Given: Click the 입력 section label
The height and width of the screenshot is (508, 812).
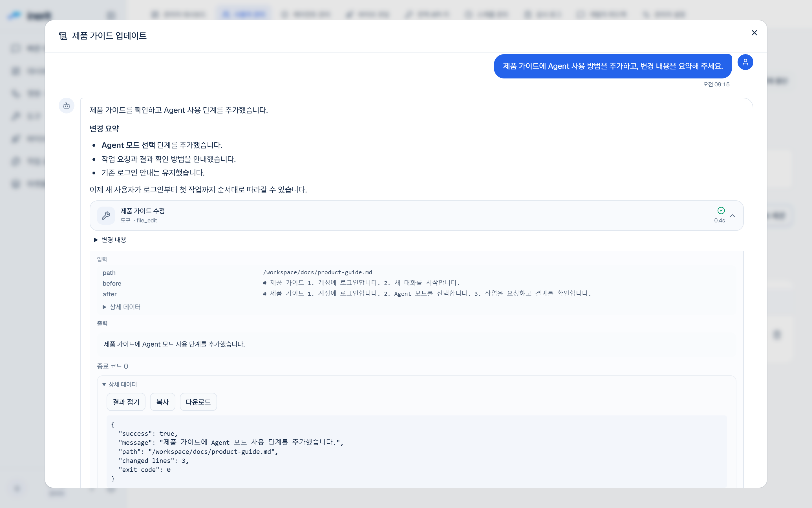Looking at the screenshot, I should coord(102,259).
